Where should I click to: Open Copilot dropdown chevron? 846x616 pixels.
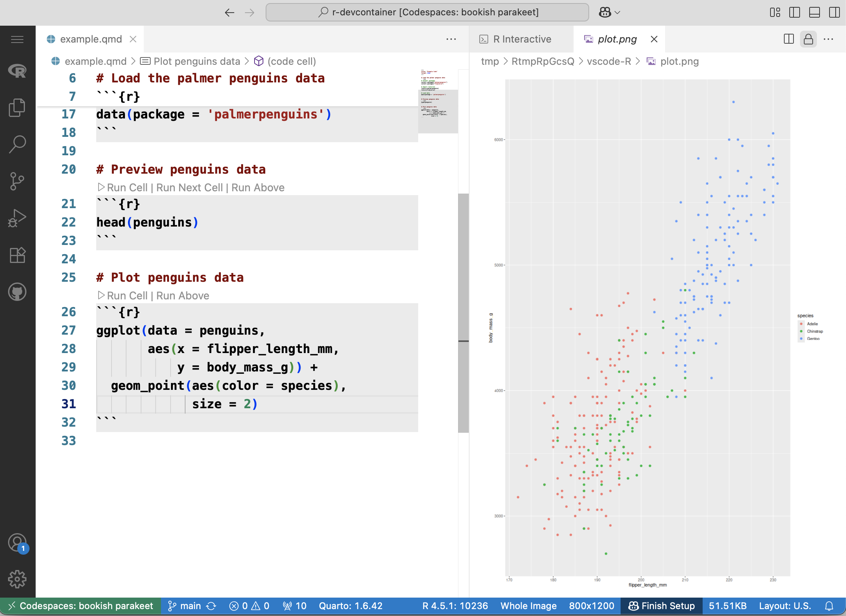pos(617,12)
